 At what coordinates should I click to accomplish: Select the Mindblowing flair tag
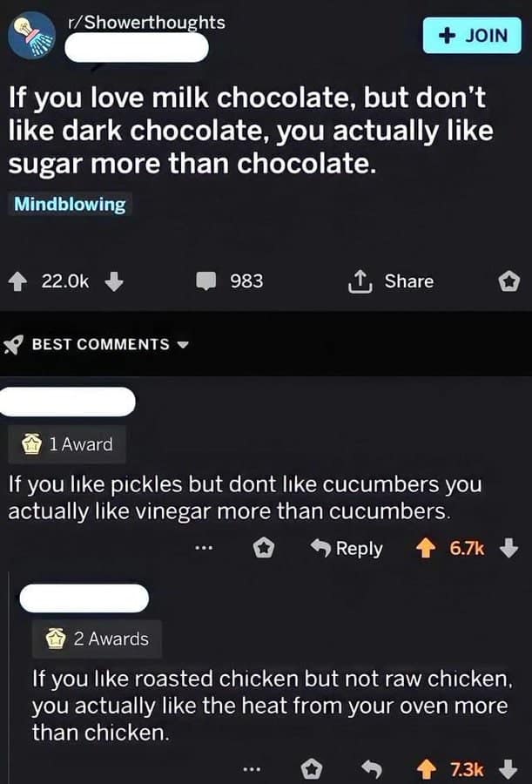click(x=70, y=206)
